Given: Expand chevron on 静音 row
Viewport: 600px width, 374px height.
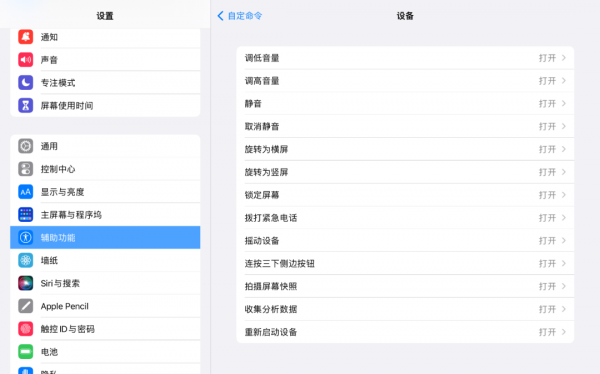Looking at the screenshot, I should click(564, 104).
